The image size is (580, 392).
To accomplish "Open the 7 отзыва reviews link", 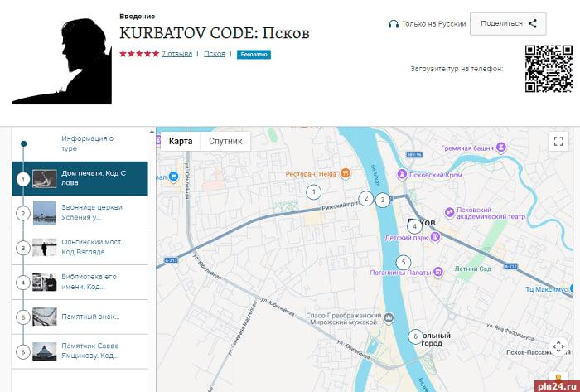I will [x=176, y=54].
